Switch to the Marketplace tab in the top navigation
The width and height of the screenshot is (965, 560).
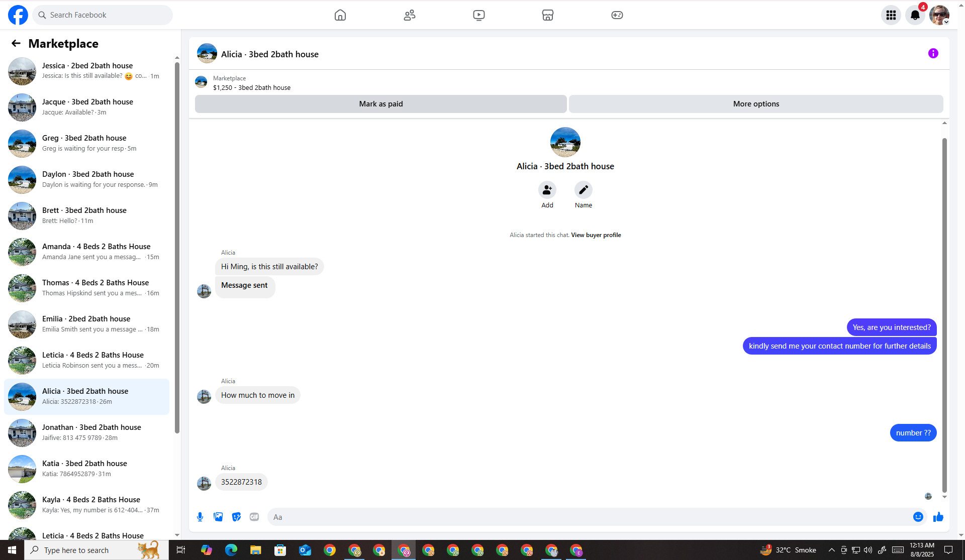pos(547,15)
